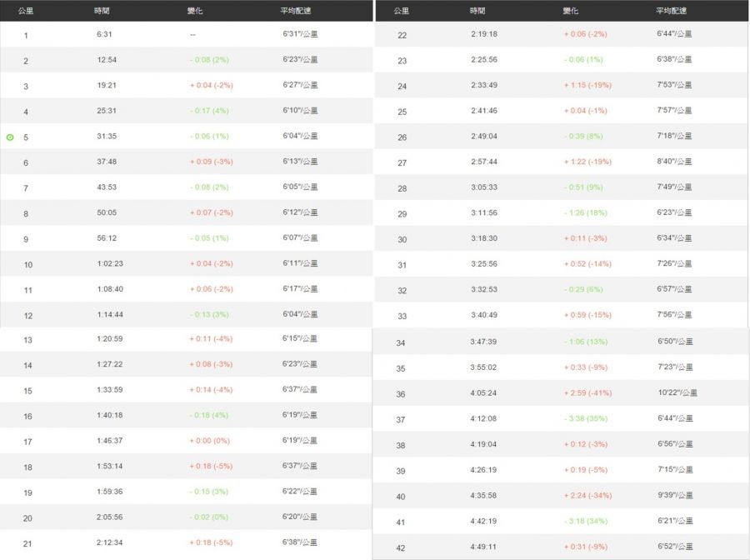This screenshot has height=560, width=750.
Task: Click the change value + 2:59 (-41%)
Action: (587, 392)
